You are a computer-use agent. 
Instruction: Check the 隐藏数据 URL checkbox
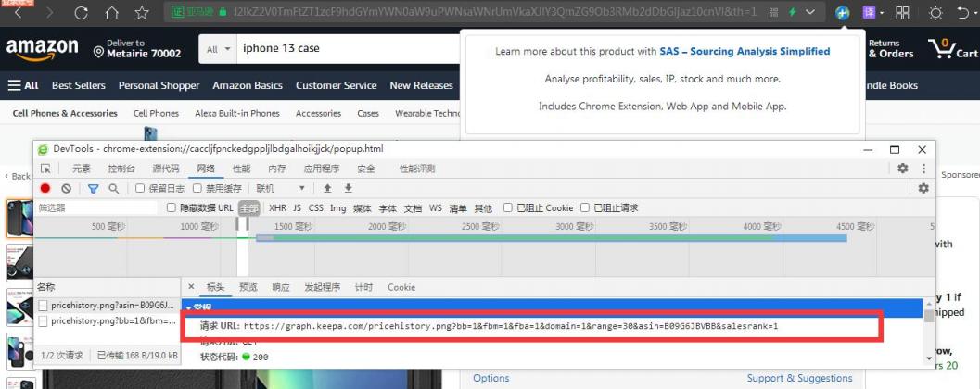point(172,207)
